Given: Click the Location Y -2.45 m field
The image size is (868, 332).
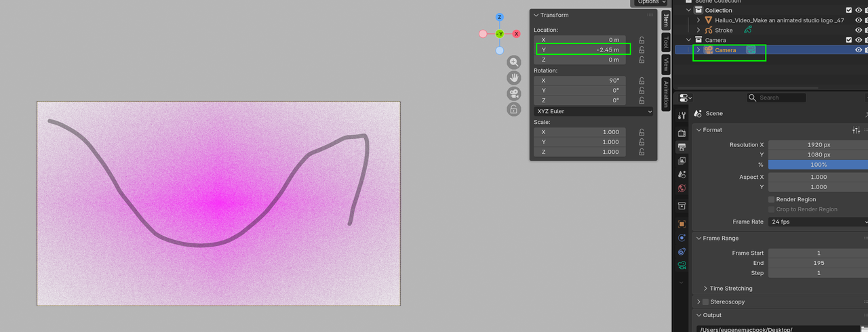Looking at the screenshot, I should [x=580, y=49].
